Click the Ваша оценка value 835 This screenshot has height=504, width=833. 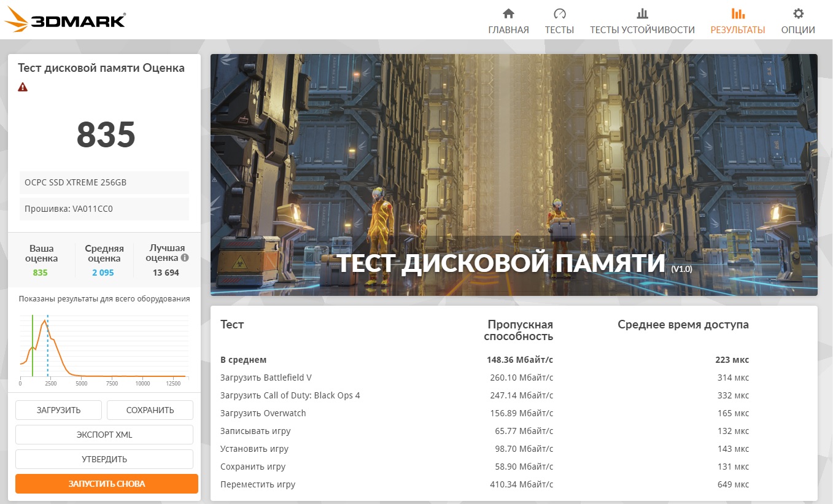41,273
